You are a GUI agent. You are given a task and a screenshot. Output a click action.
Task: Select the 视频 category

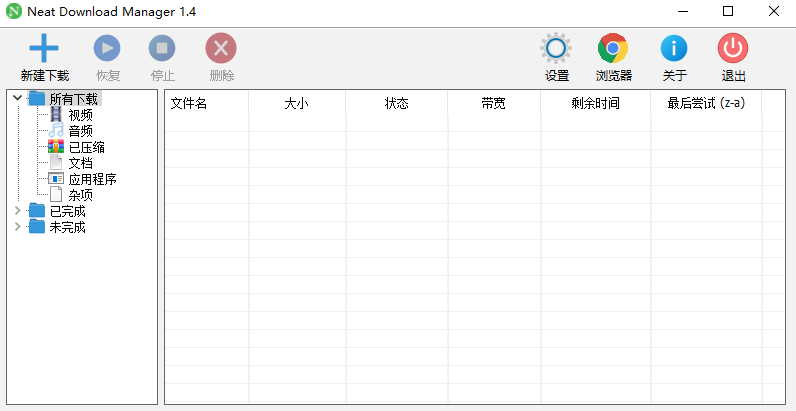tap(80, 115)
